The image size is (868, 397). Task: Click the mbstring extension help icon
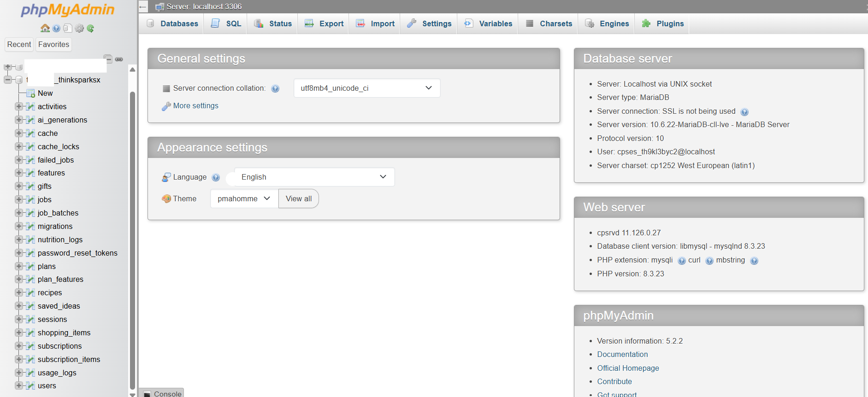click(754, 261)
